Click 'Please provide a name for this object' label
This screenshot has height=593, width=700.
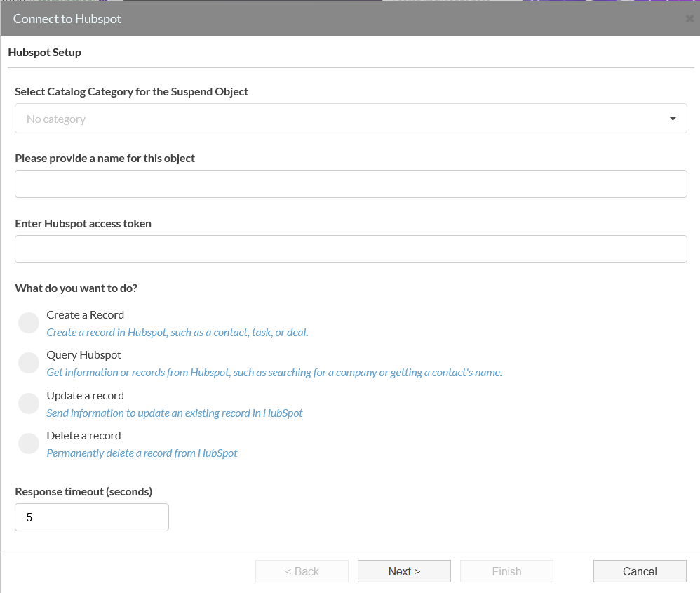(x=105, y=159)
